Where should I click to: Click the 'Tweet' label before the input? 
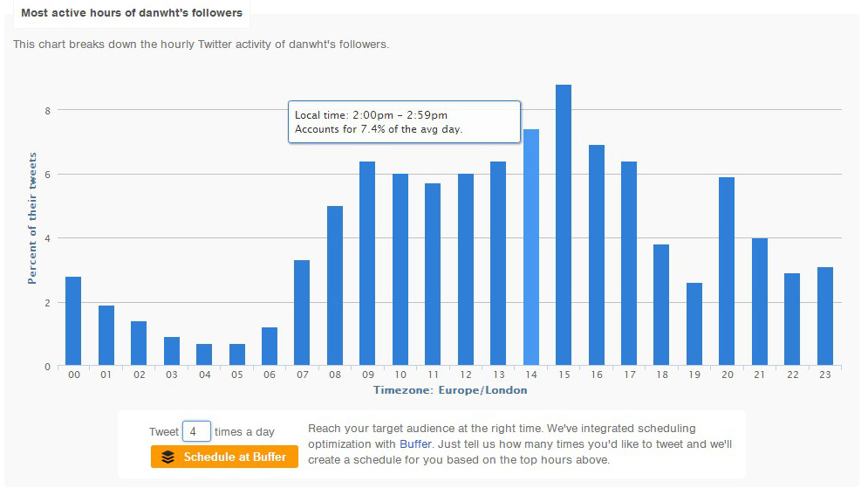tap(164, 432)
